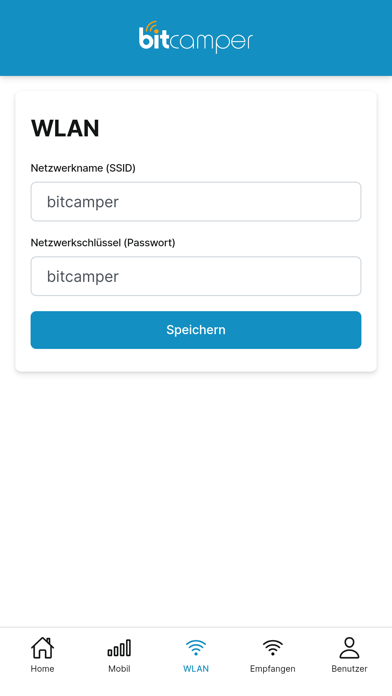Open the Benutzer person icon
This screenshot has height=696, width=392.
click(349, 648)
